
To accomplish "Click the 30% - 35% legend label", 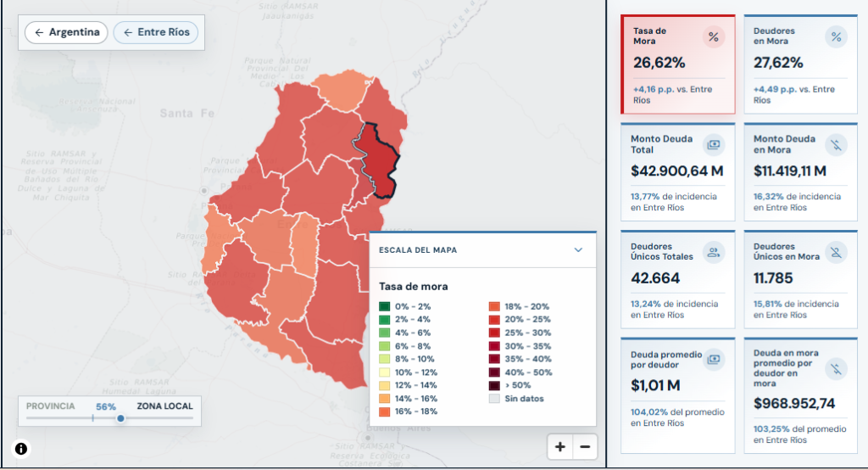I will point(527,346).
